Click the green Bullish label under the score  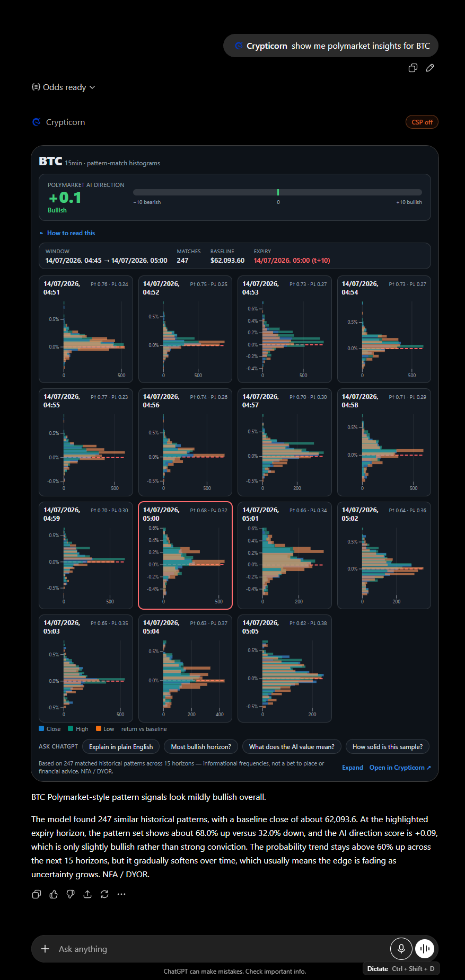tap(57, 210)
